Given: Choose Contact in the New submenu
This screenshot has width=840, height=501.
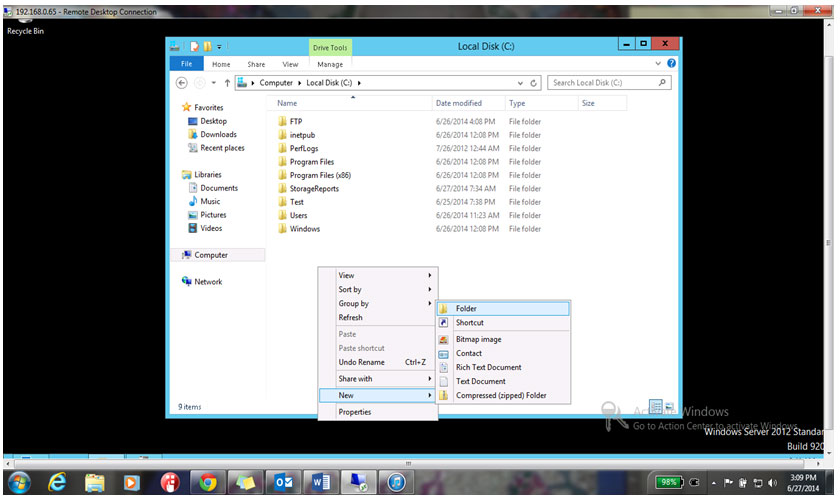Looking at the screenshot, I should click(503, 353).
